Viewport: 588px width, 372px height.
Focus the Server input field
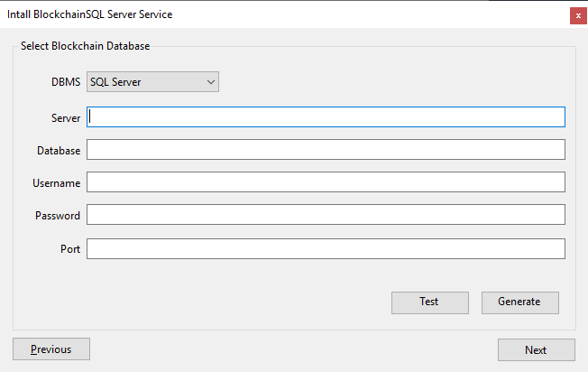326,116
